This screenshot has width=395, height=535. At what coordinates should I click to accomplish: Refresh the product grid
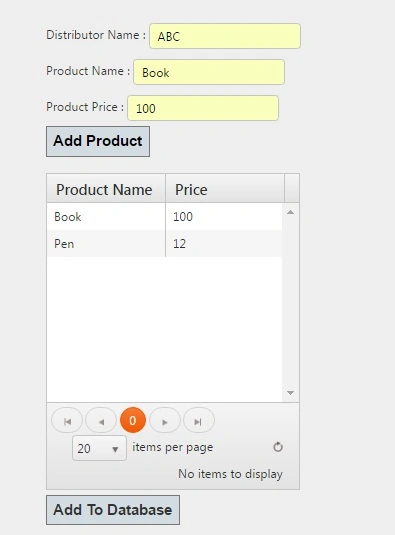(x=278, y=447)
